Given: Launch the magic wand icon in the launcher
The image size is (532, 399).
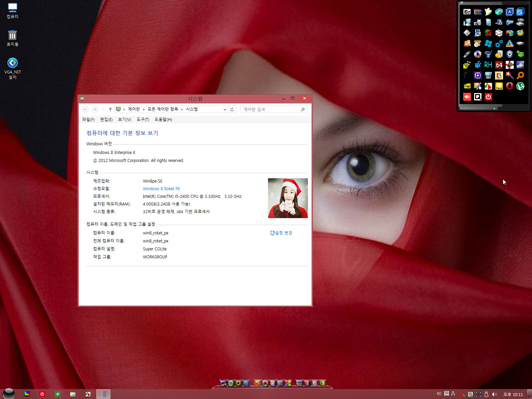Looking at the screenshot, I should click(510, 75).
